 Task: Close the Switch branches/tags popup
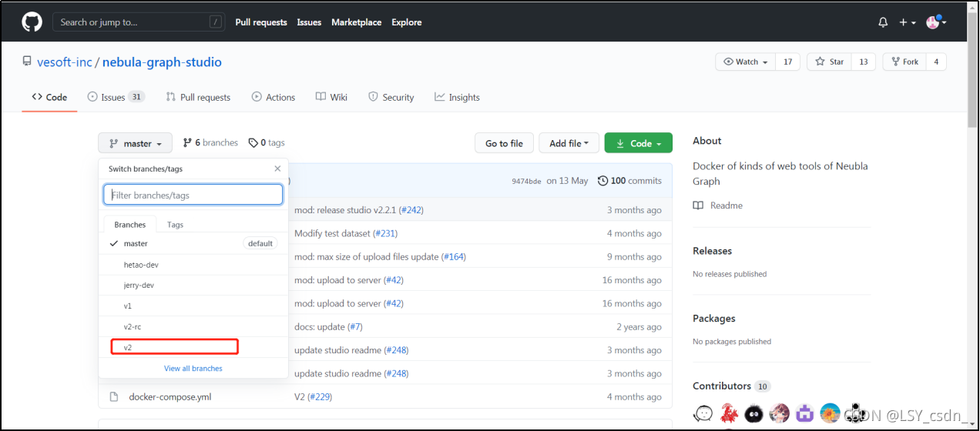coord(277,169)
